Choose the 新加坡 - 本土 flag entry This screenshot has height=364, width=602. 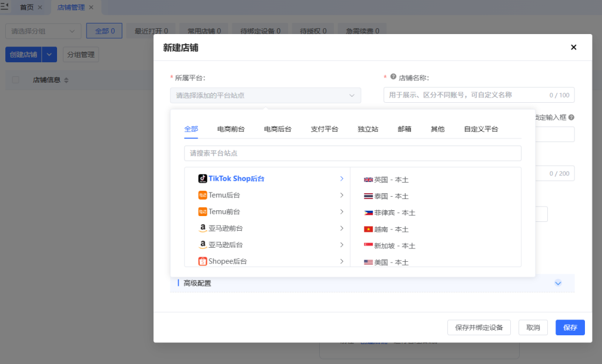point(369,245)
